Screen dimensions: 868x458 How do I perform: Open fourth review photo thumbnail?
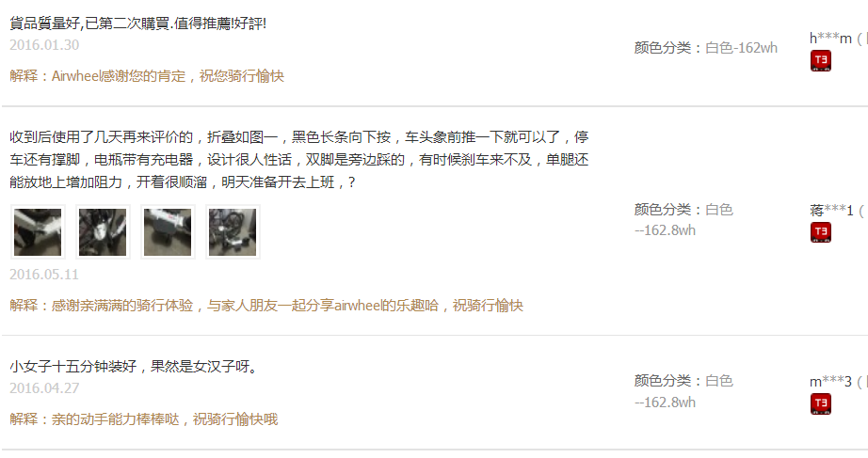233,232
